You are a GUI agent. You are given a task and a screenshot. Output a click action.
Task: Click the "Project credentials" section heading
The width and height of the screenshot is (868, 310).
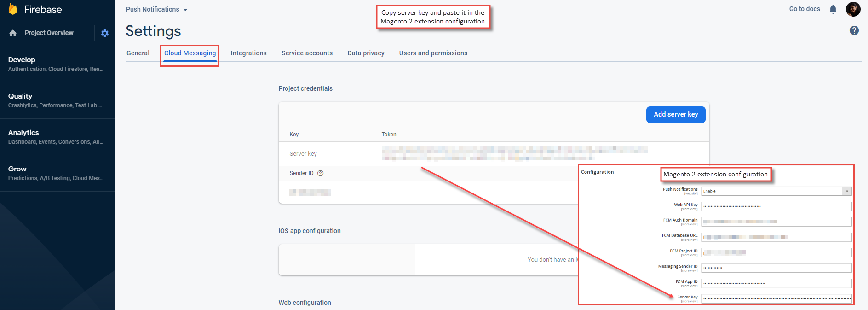(305, 88)
